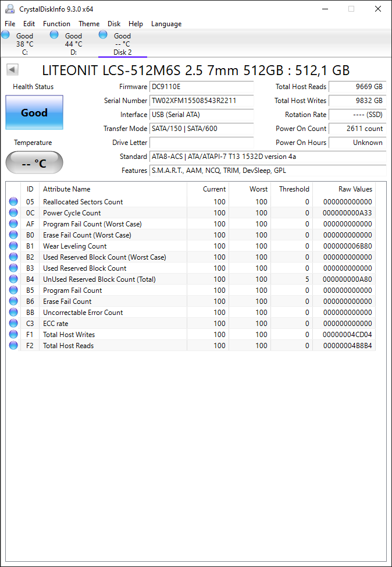Click the LITEONIT disk model title
The height and width of the screenshot is (567, 392).
coord(196,70)
